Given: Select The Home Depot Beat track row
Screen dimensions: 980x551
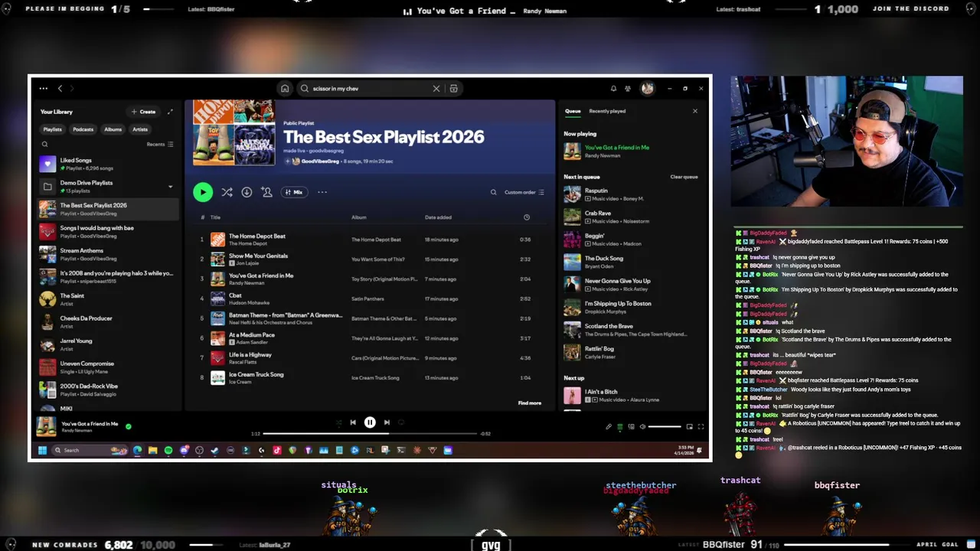Looking at the screenshot, I should [x=369, y=240].
